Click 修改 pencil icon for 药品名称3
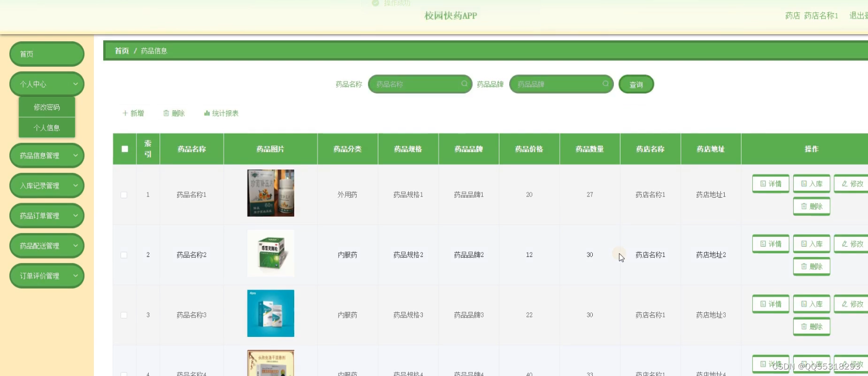 click(x=845, y=304)
